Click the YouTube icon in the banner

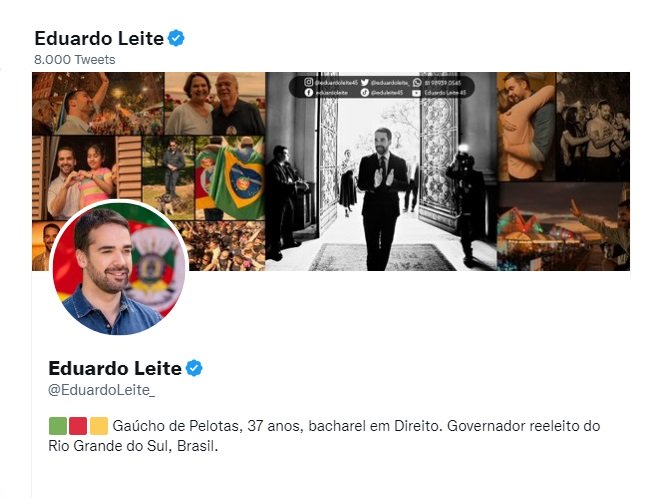[x=416, y=93]
